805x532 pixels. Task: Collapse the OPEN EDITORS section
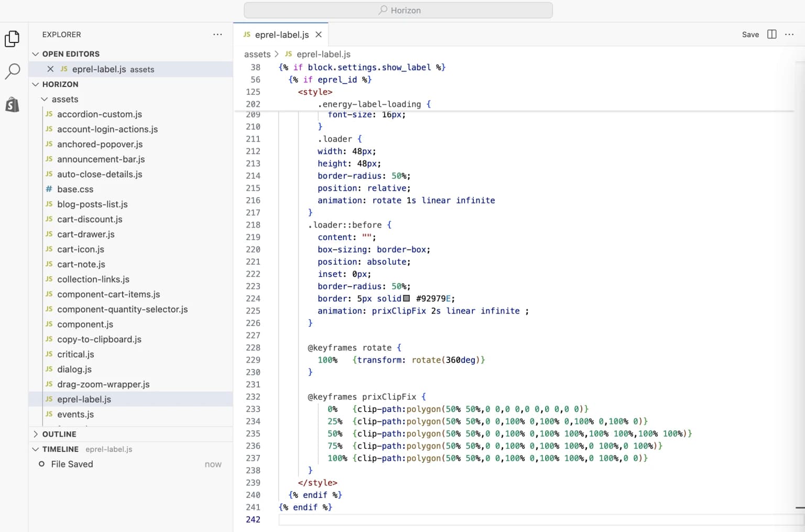35,53
